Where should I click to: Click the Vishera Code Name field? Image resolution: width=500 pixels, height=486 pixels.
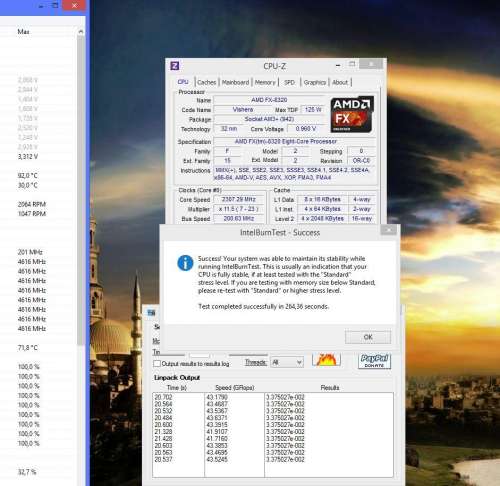click(243, 109)
